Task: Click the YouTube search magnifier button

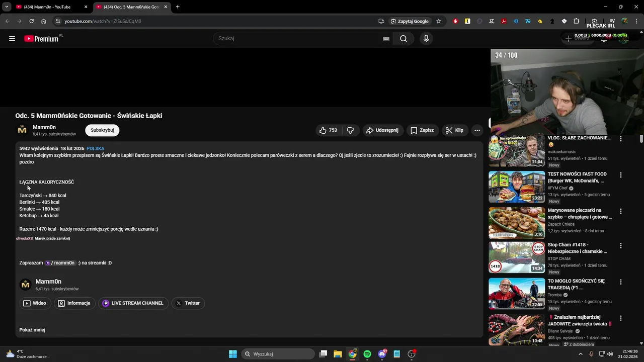Action: click(x=403, y=39)
